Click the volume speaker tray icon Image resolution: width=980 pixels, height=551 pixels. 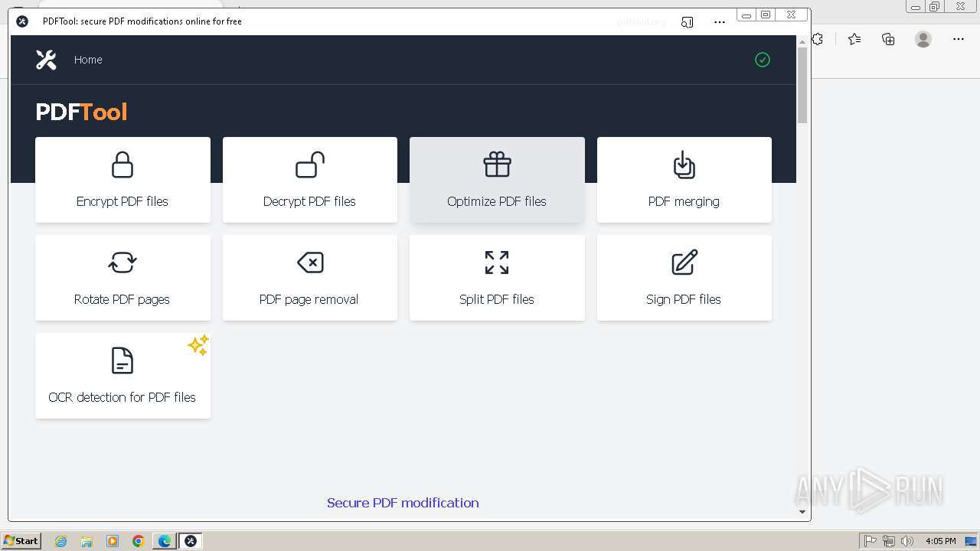click(907, 541)
